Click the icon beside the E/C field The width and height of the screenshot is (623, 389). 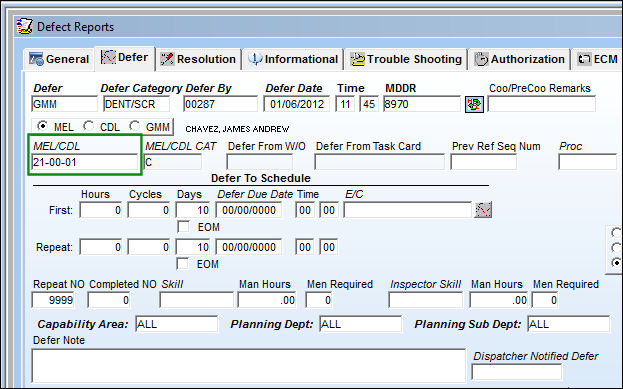click(x=483, y=210)
